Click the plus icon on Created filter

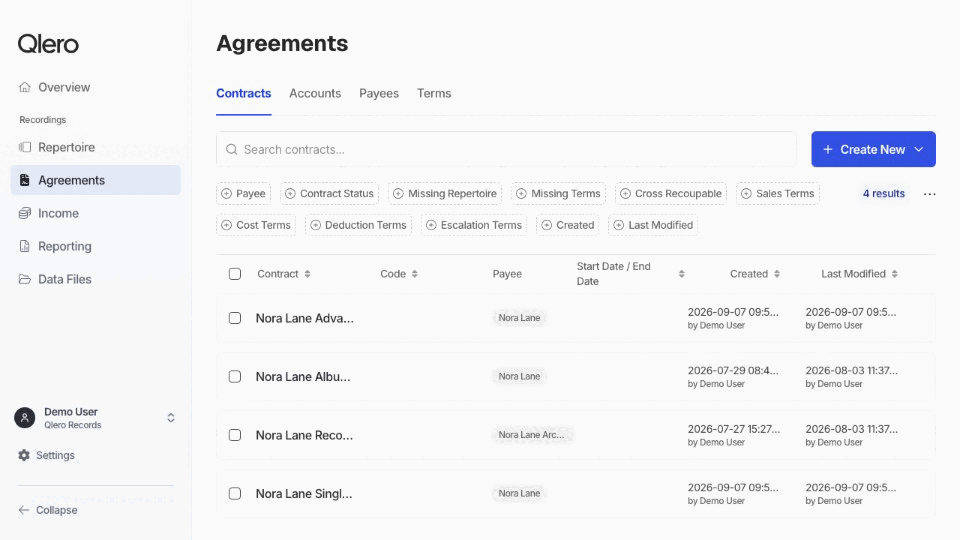pyautogui.click(x=547, y=225)
